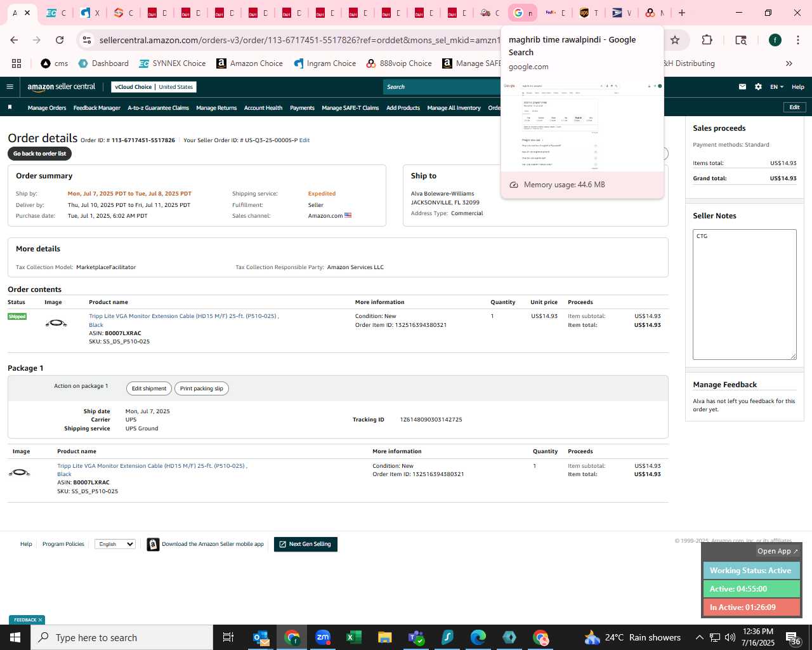
Task: Click the cable thumbnail in the Package 1 table
Action: pyautogui.click(x=19, y=473)
